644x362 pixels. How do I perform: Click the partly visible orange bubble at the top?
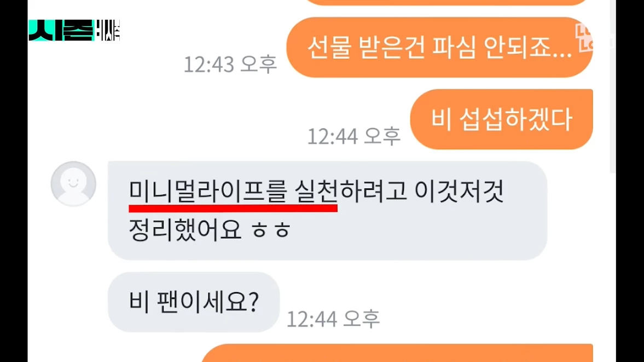(x=447, y=3)
